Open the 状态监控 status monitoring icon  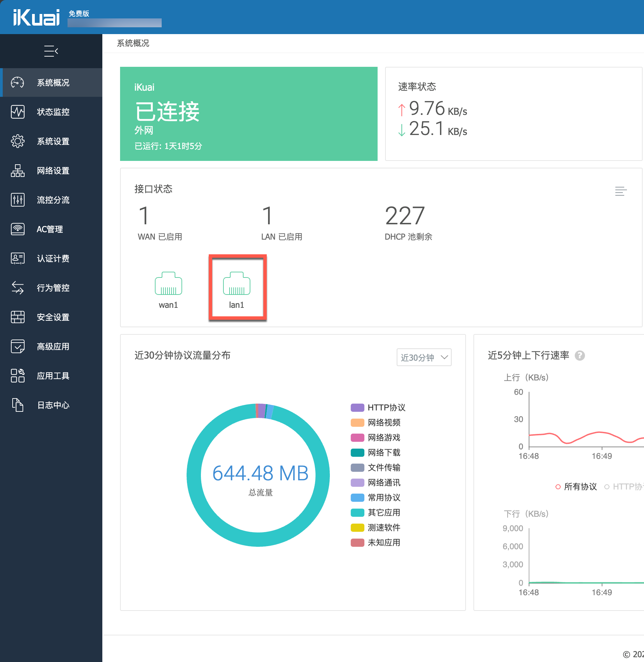(x=18, y=112)
